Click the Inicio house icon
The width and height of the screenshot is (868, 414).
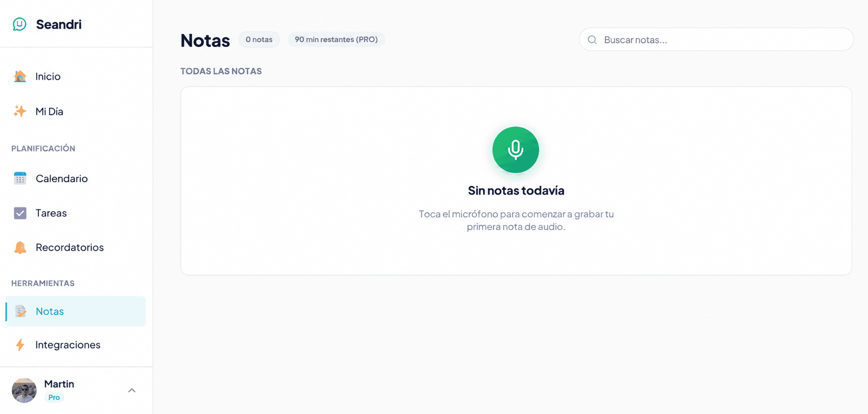[20, 76]
